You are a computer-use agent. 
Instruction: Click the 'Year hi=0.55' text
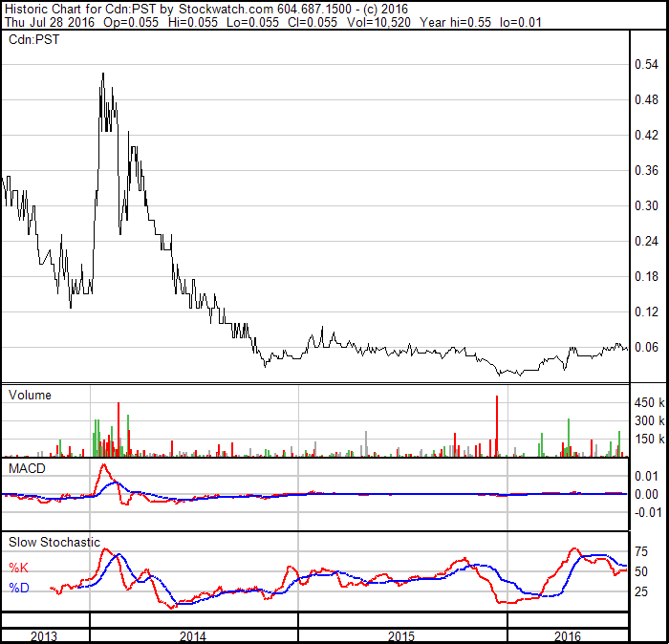(456, 22)
